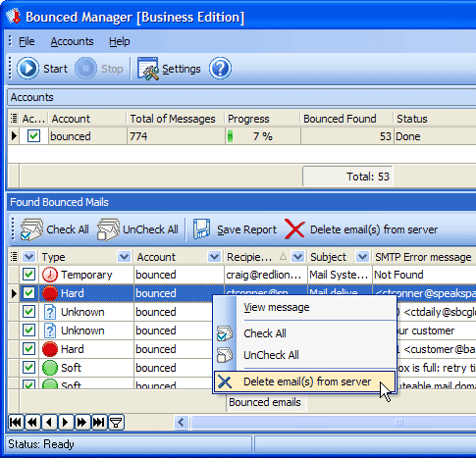Click the Bounced emails footer label
Image resolution: width=476 pixels, height=458 pixels.
coord(266,402)
